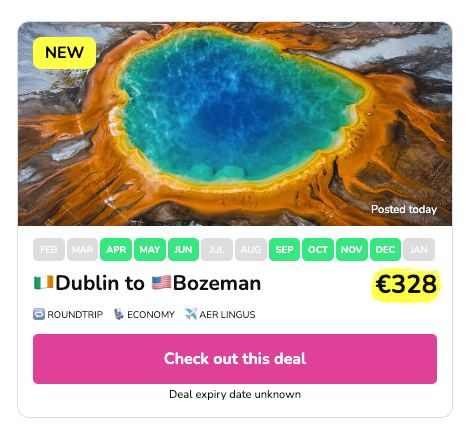Click the yellow NEW badge
The width and height of the screenshot is (473, 434).
65,53
